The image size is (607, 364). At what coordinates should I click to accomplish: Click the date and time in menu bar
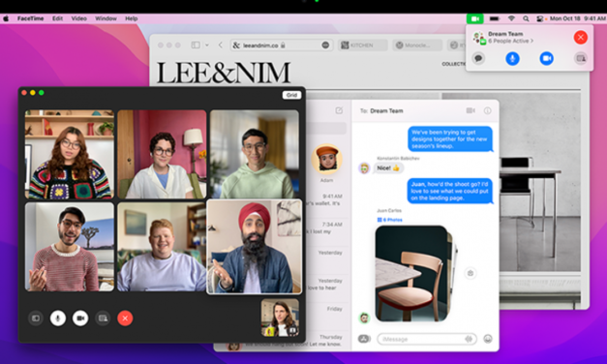point(577,18)
